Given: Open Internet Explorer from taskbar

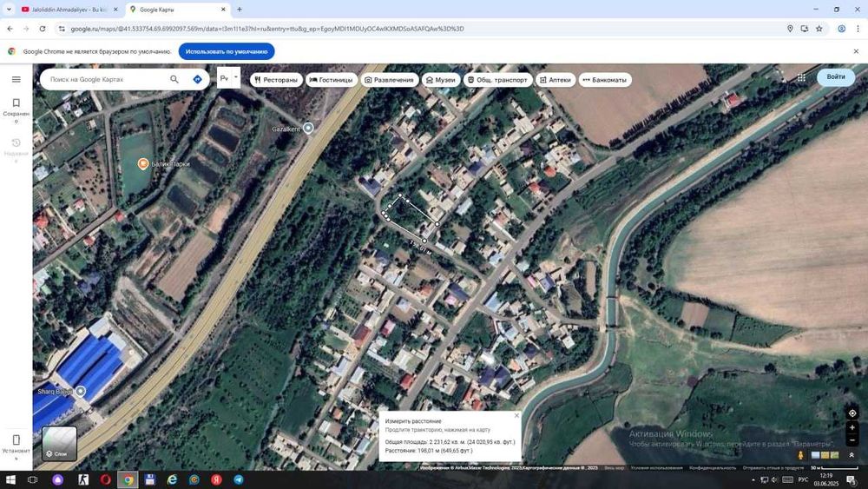Looking at the screenshot, I should [172, 479].
